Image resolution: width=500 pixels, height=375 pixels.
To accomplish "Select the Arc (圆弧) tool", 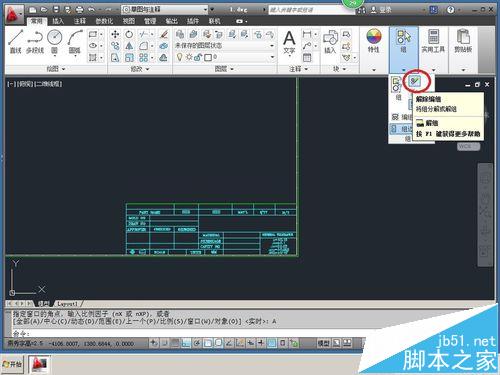I will pos(75,42).
